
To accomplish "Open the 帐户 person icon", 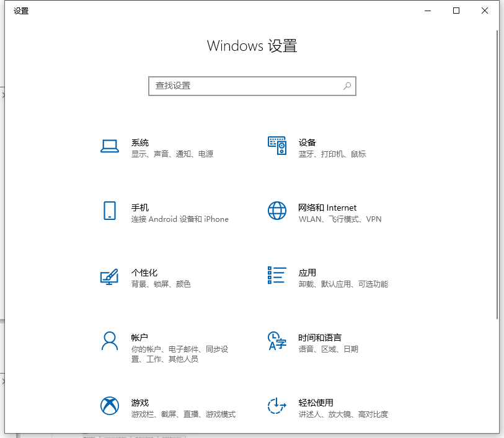I will (110, 341).
